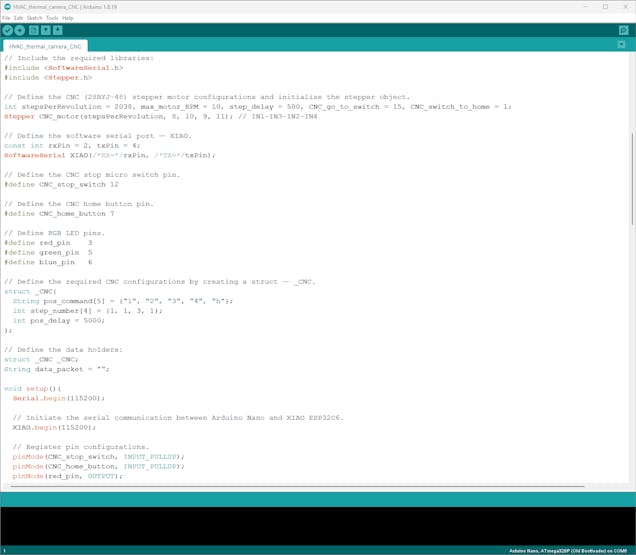Screen dimensions: 636x555
Task: Create a new sketch with the New icon
Action: pyautogui.click(x=34, y=30)
